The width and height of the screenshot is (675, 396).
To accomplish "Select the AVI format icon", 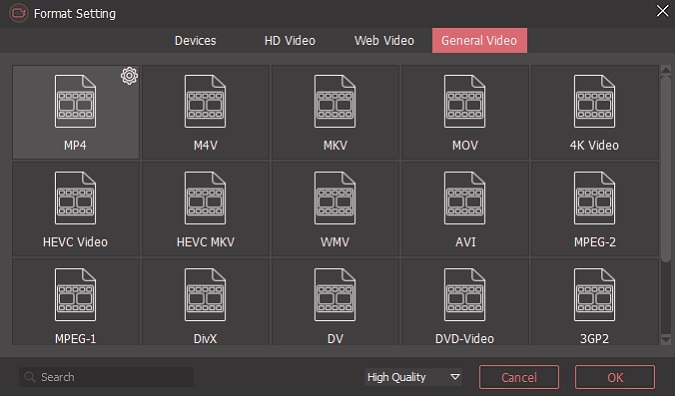I will (x=465, y=198).
